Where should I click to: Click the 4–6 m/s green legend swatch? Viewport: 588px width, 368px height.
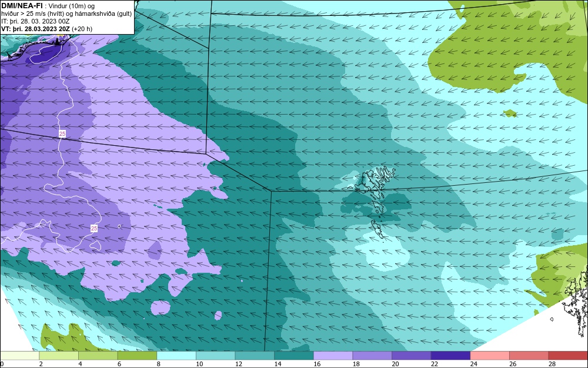pyautogui.click(x=98, y=356)
